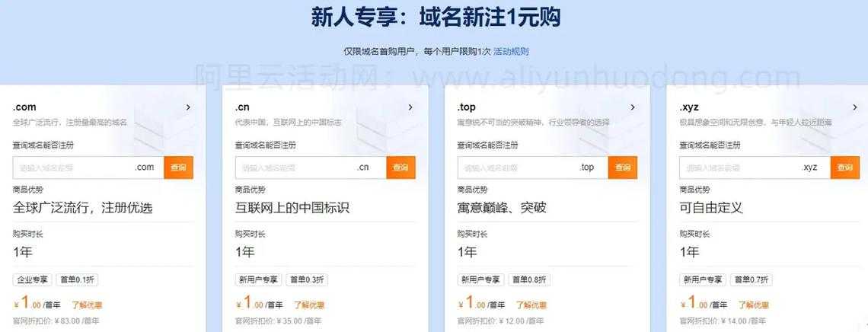Open 了解优惠 link in .com card
This screenshot has height=332, width=868.
pos(87,305)
